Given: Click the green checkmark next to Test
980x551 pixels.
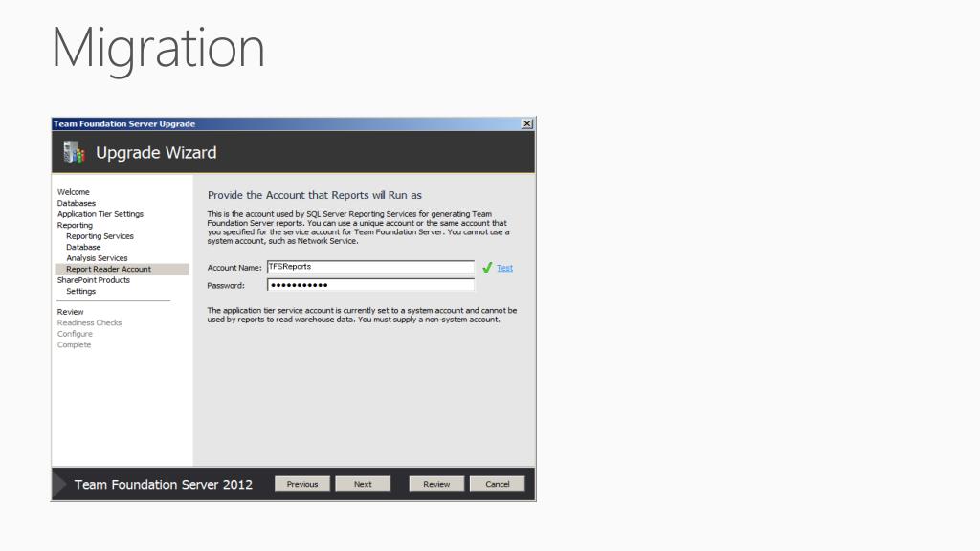Looking at the screenshot, I should point(487,268).
